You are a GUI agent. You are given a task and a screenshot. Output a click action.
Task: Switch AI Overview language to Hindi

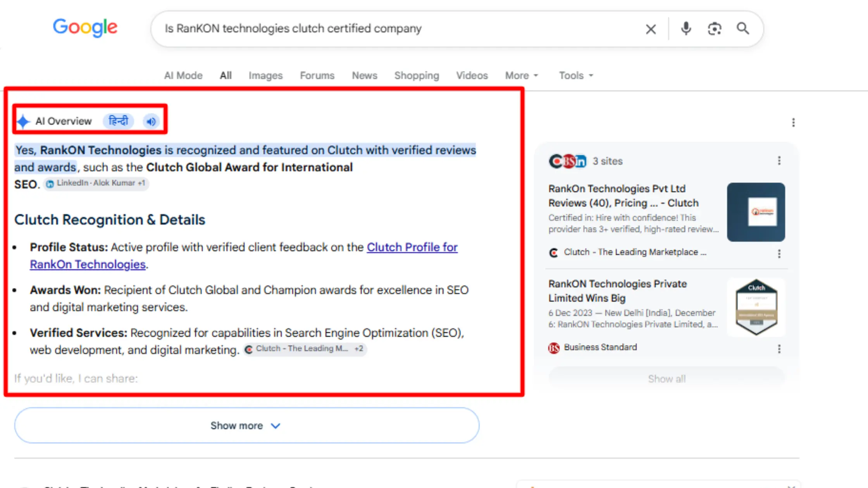coord(118,121)
